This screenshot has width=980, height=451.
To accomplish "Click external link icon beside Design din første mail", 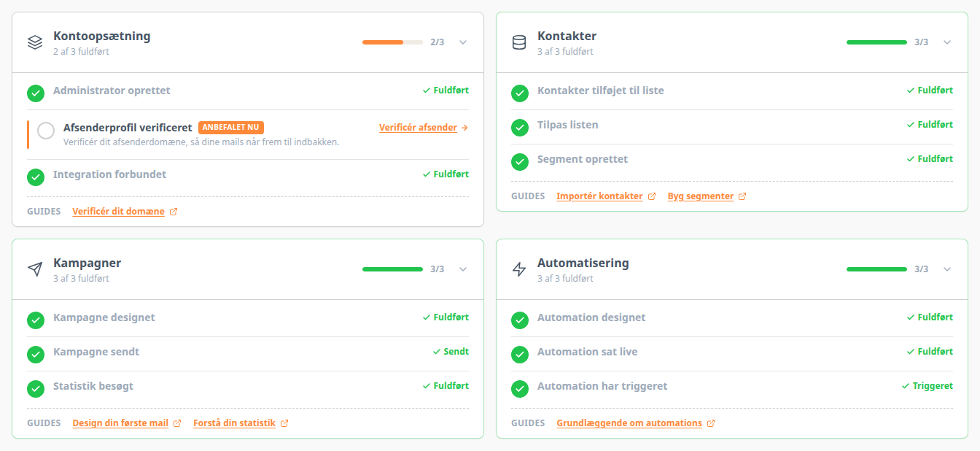I will 177,423.
